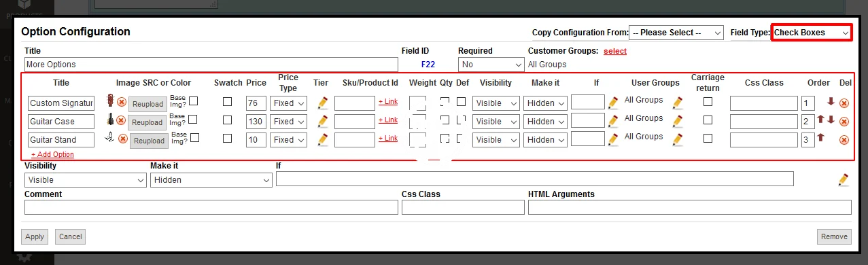Open the If condition editor for Guitar Stand
This screenshot has height=265, width=868.
coord(613,139)
